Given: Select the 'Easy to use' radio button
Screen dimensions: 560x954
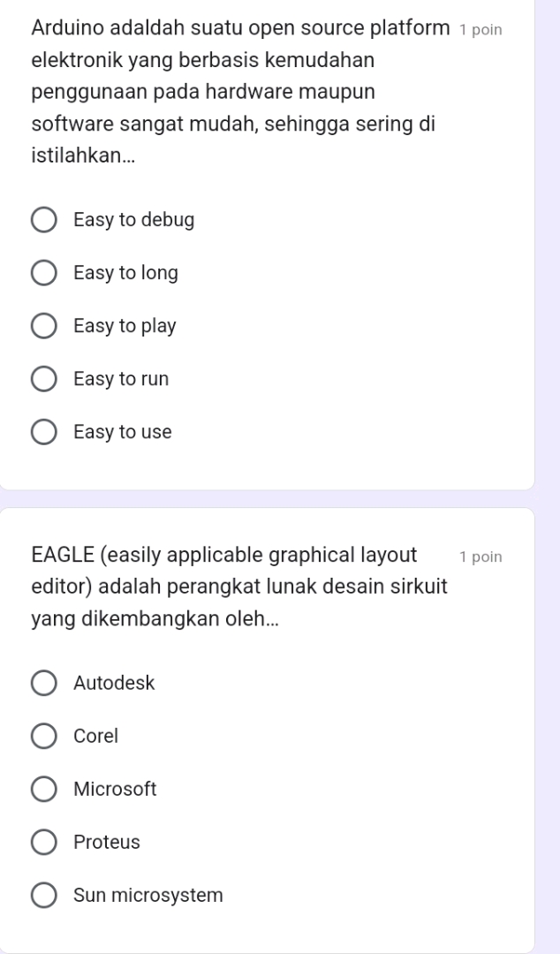Looking at the screenshot, I should pyautogui.click(x=44, y=432).
